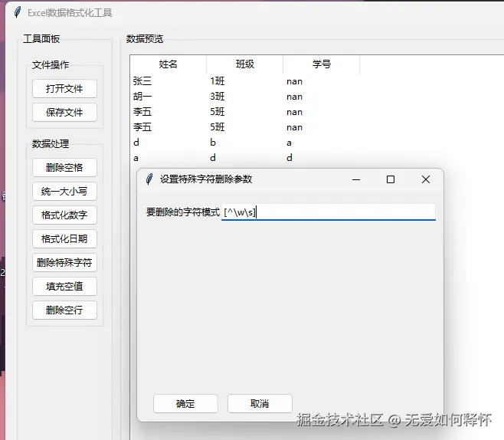Click the main window feather icon
The width and height of the screenshot is (504, 440).
click(x=18, y=12)
